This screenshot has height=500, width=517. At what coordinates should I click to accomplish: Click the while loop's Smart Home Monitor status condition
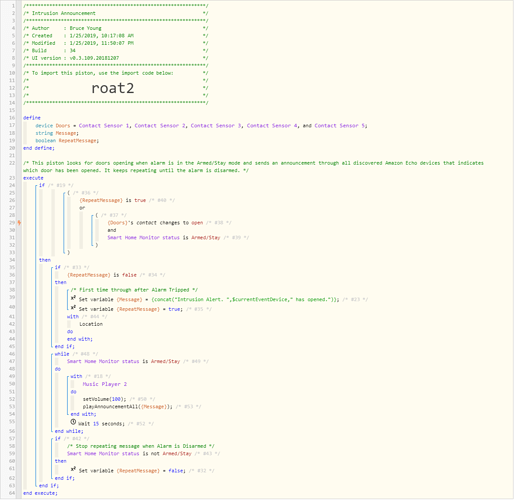tap(123, 361)
